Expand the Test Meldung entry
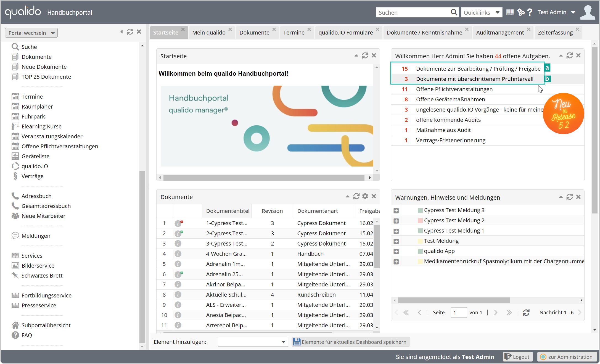 point(396,241)
